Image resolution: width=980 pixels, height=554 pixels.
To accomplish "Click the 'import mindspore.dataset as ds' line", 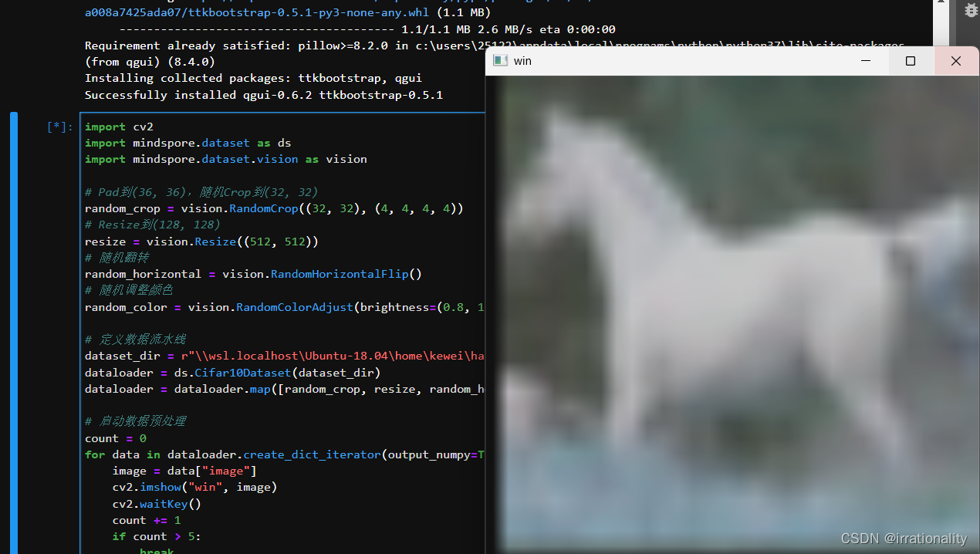I will tap(188, 143).
